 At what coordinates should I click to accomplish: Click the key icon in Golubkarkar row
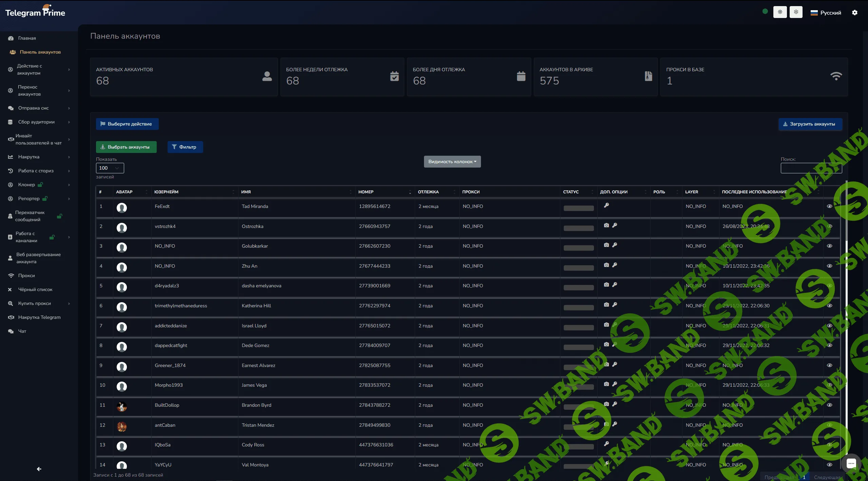tap(615, 245)
